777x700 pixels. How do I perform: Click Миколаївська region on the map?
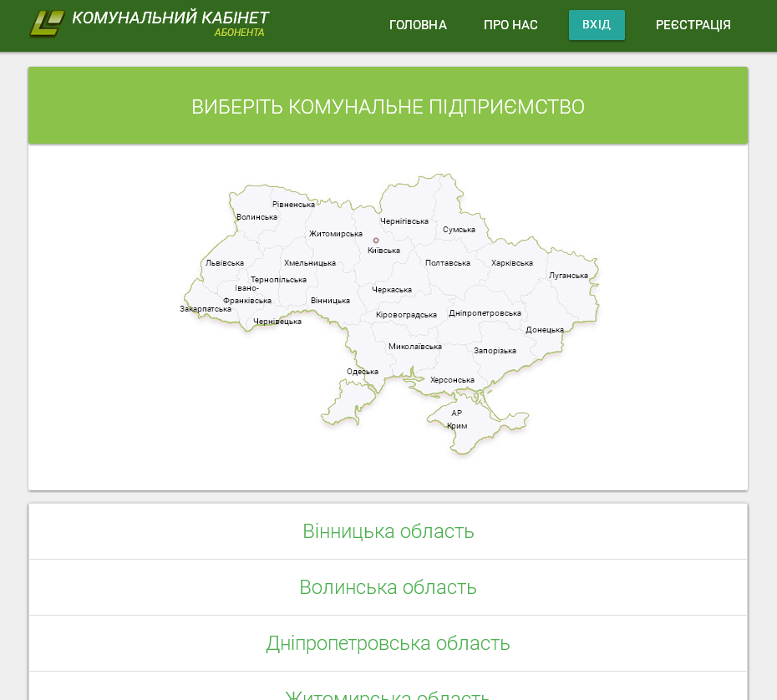click(414, 347)
